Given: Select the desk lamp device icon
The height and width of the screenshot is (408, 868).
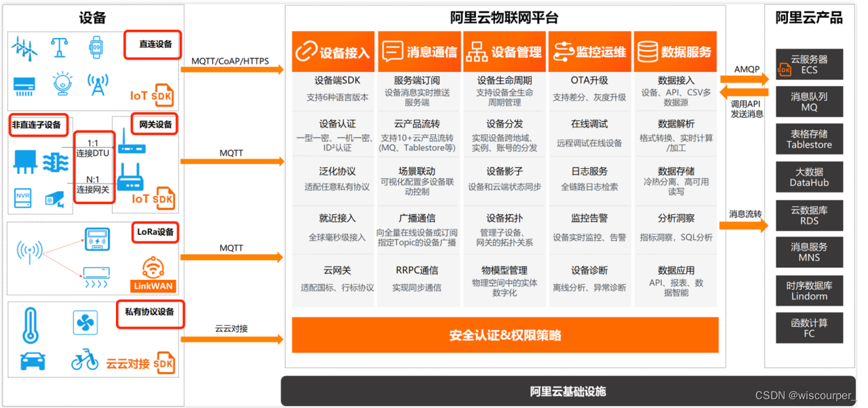Looking at the screenshot, I should coord(62,84).
